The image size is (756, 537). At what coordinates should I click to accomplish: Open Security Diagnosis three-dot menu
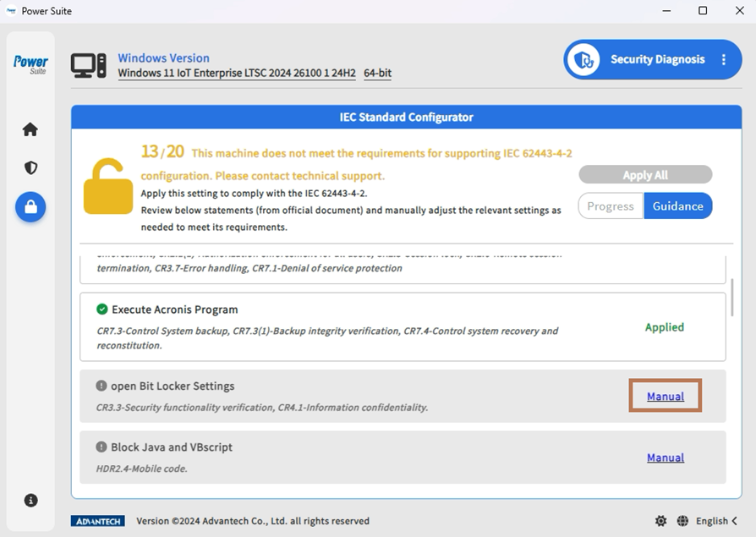(724, 60)
